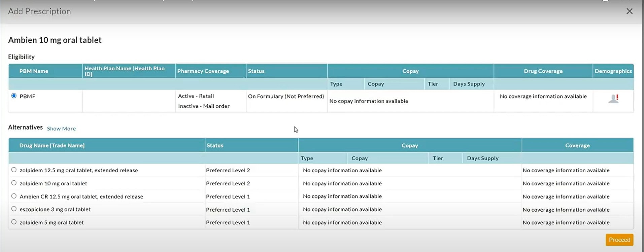Image resolution: width=644 pixels, height=252 pixels.
Task: Choose zolpidem 10 mg oral tablet option
Action: pyautogui.click(x=14, y=183)
